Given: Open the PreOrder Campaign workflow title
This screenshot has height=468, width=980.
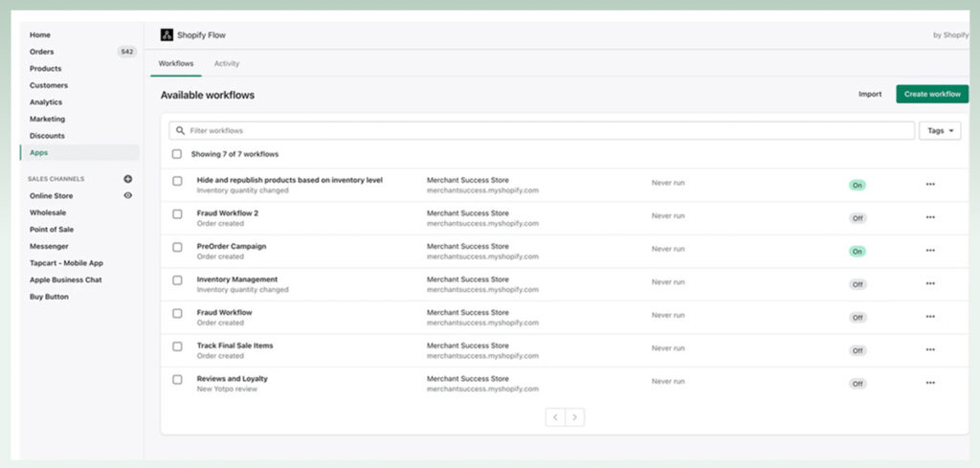Looking at the screenshot, I should 232,246.
